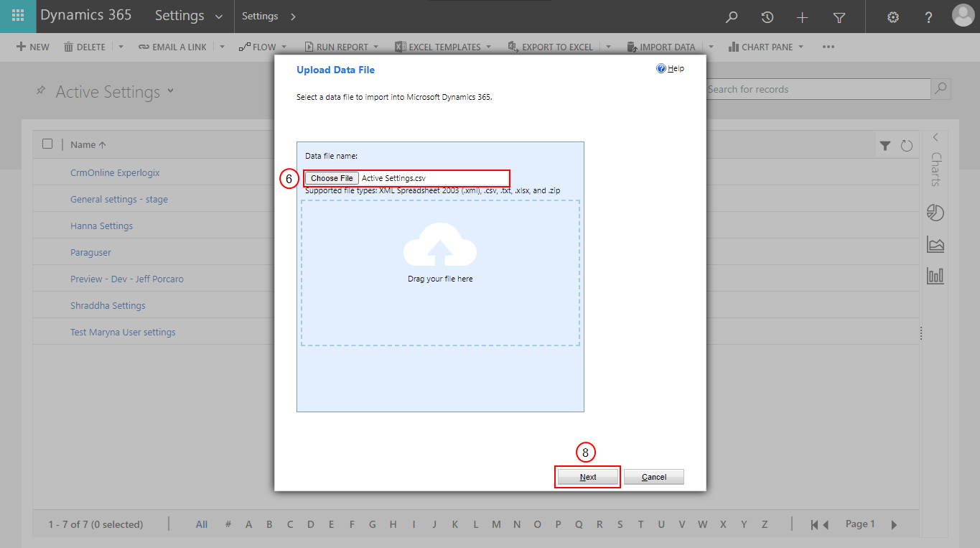
Task: Toggle the select-all checkbox in list header
Action: pos(47,144)
